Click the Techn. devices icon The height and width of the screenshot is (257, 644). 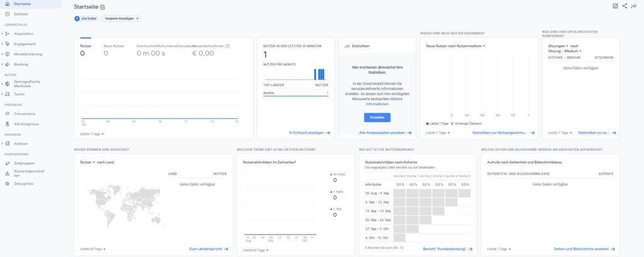click(8, 94)
